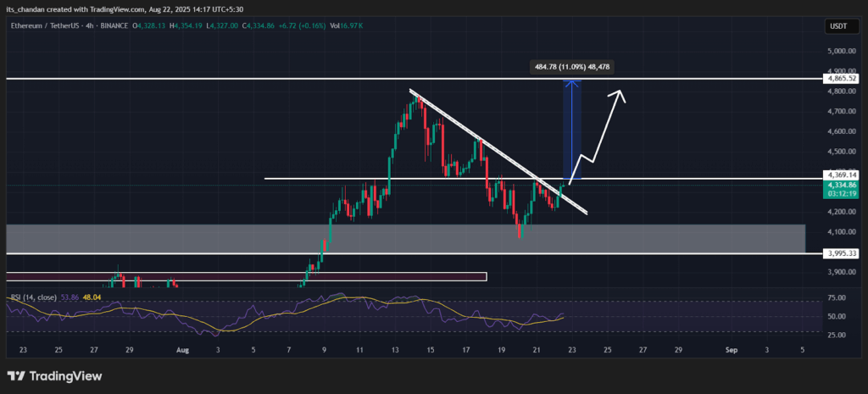Click the 9 date on the time axis
Screen dimensions: 868x394
324,350
